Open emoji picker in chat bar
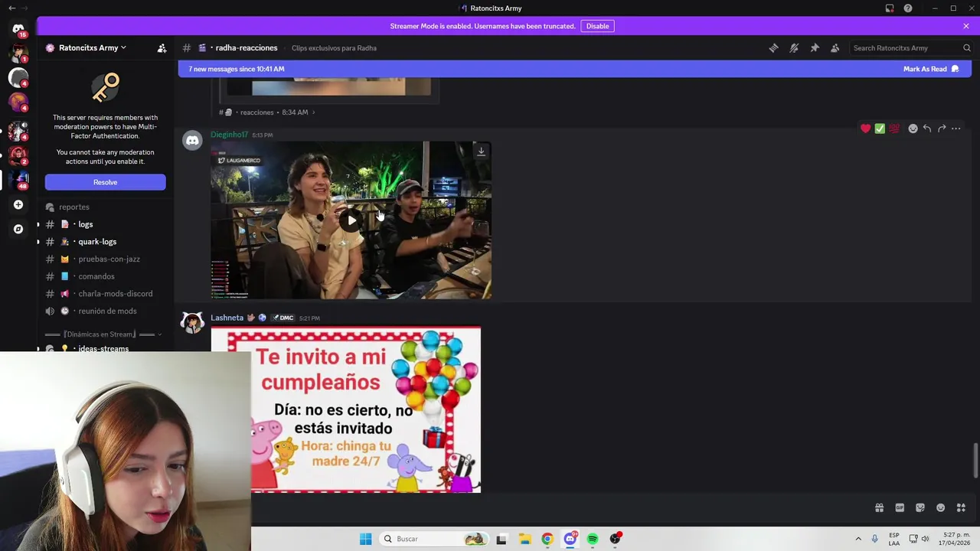The image size is (980, 551). pos(940,507)
